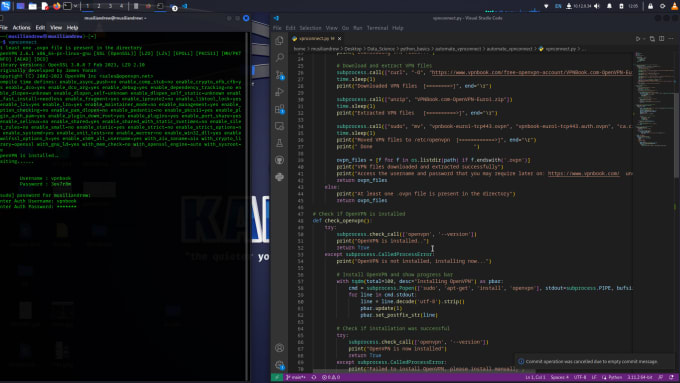Screen dimensions: 680x383
Task: Open notifications bell in VS Code status bar
Action: click(x=671, y=377)
